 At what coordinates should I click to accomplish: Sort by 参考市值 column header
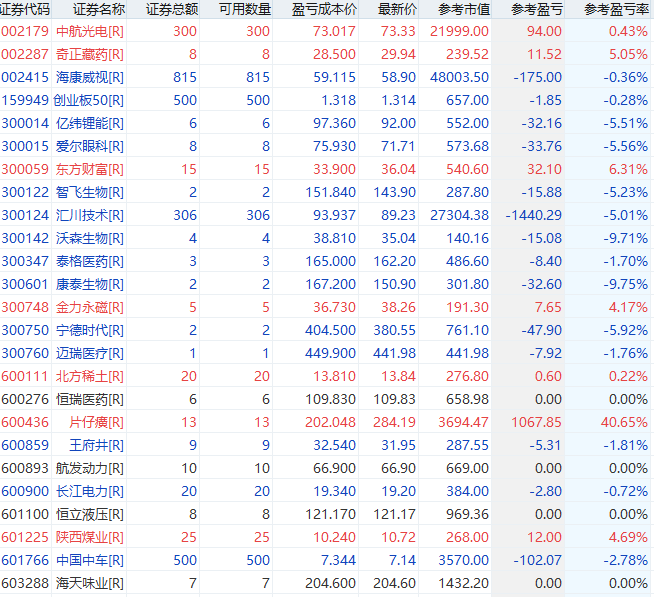click(464, 9)
